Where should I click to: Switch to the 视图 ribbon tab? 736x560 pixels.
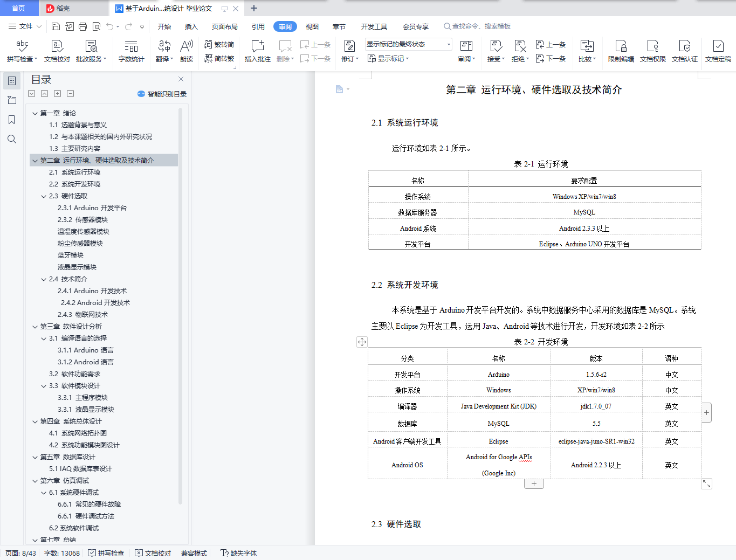tap(312, 26)
